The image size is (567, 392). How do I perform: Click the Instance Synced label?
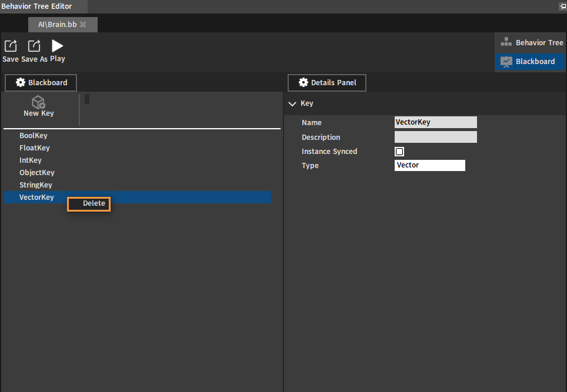329,152
